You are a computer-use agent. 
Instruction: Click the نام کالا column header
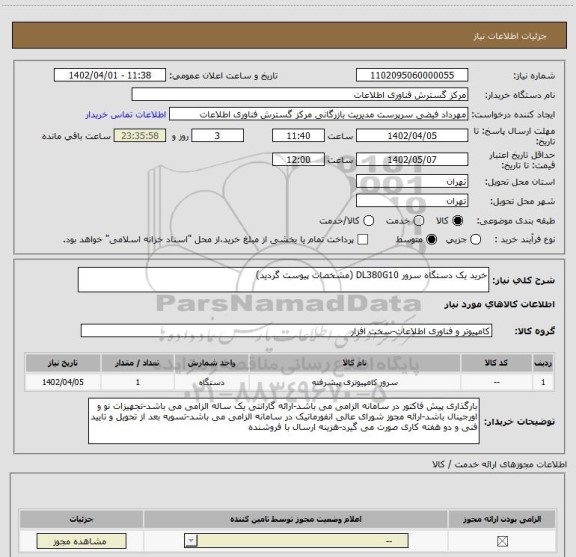[x=354, y=363]
